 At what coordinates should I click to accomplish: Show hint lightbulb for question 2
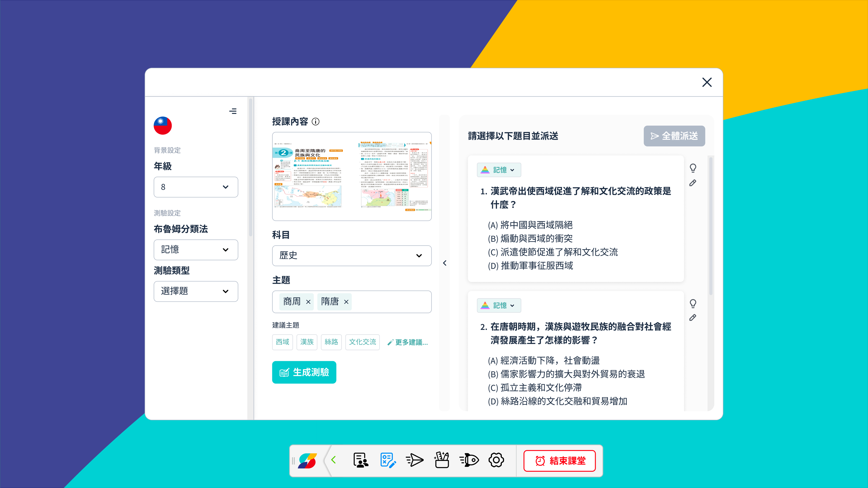tap(693, 304)
